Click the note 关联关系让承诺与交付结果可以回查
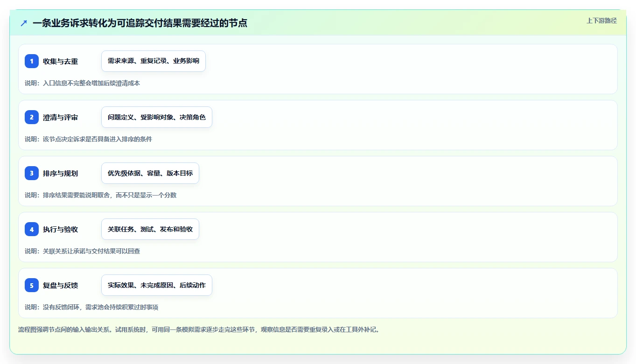Image resolution: width=636 pixels, height=364 pixels. [82, 251]
